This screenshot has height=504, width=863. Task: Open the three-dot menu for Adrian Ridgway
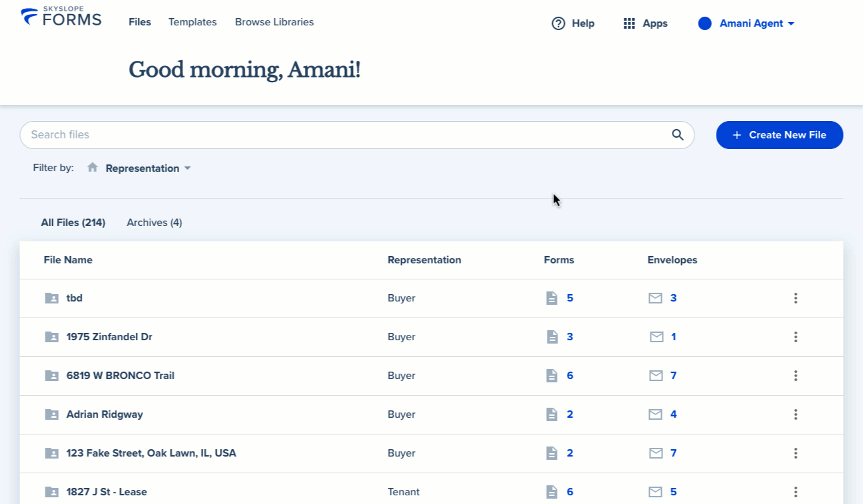[795, 414]
